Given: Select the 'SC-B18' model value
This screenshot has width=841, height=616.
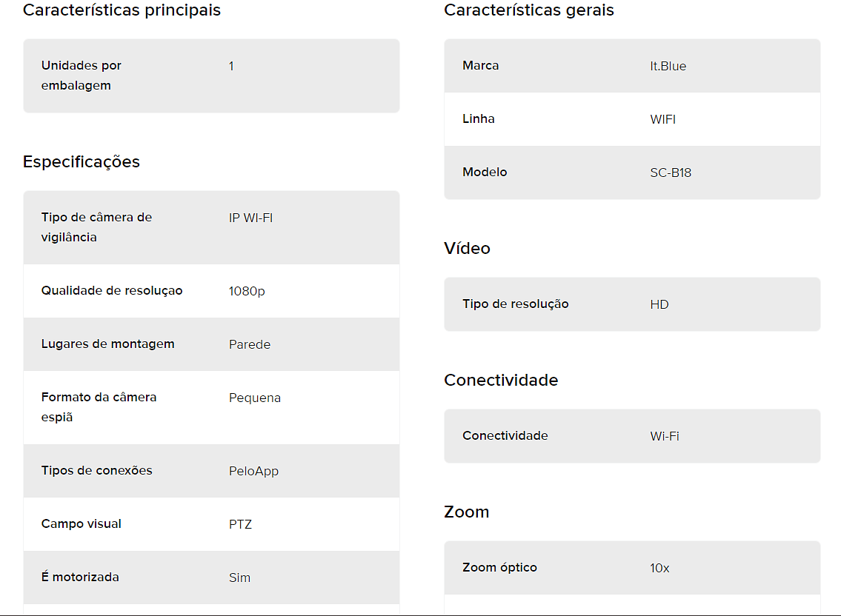Looking at the screenshot, I should coord(671,173).
